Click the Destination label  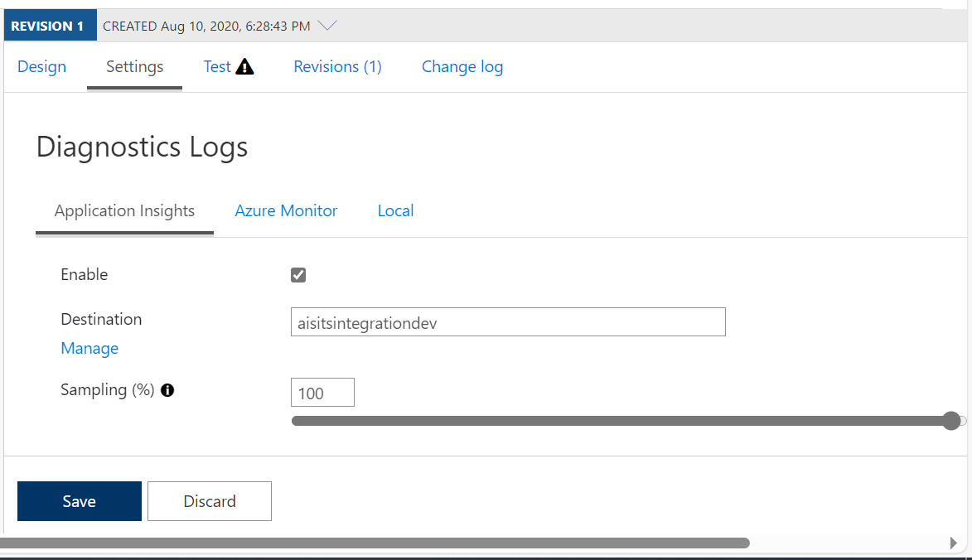click(x=101, y=319)
